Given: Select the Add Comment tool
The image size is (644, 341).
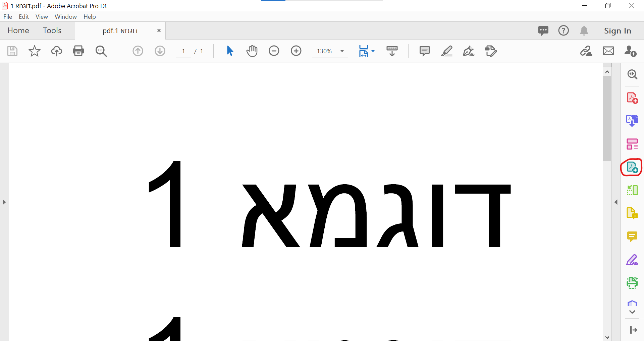Looking at the screenshot, I should [424, 51].
